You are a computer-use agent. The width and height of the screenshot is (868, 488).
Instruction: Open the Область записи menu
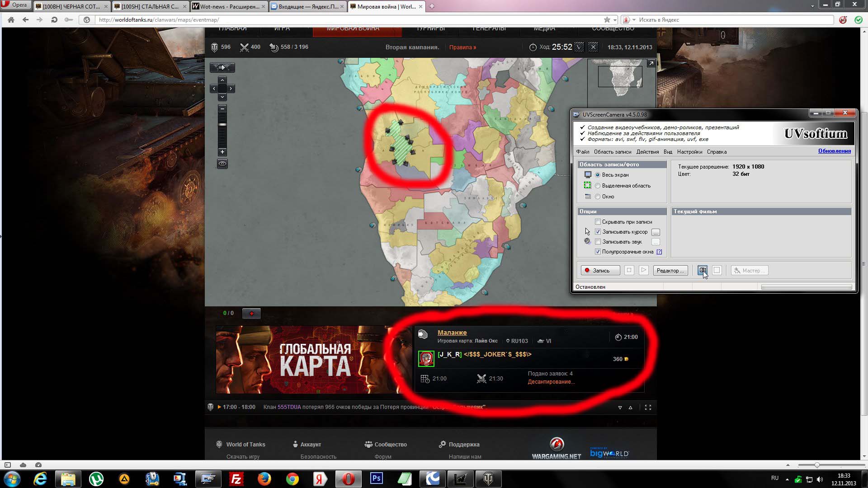point(613,152)
